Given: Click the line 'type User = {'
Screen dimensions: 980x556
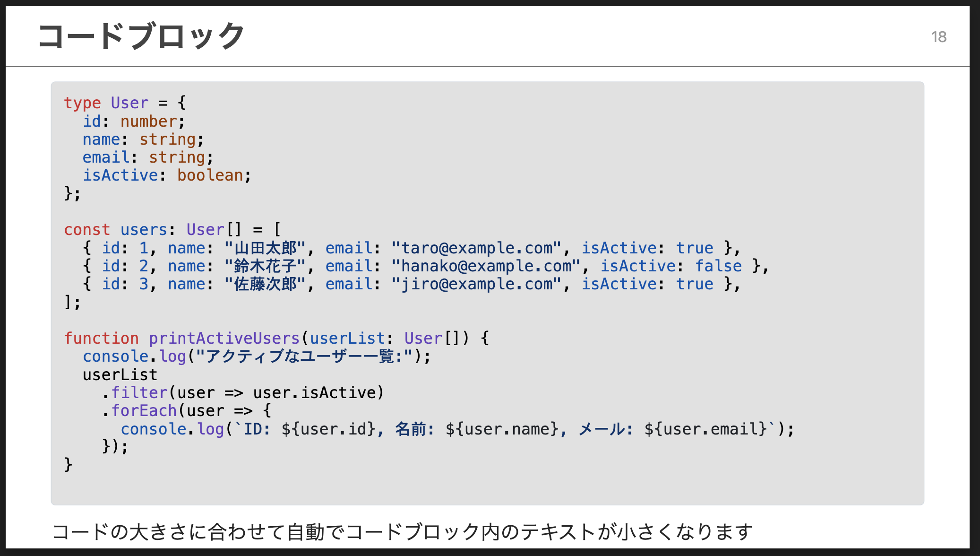Looking at the screenshot, I should [x=125, y=103].
